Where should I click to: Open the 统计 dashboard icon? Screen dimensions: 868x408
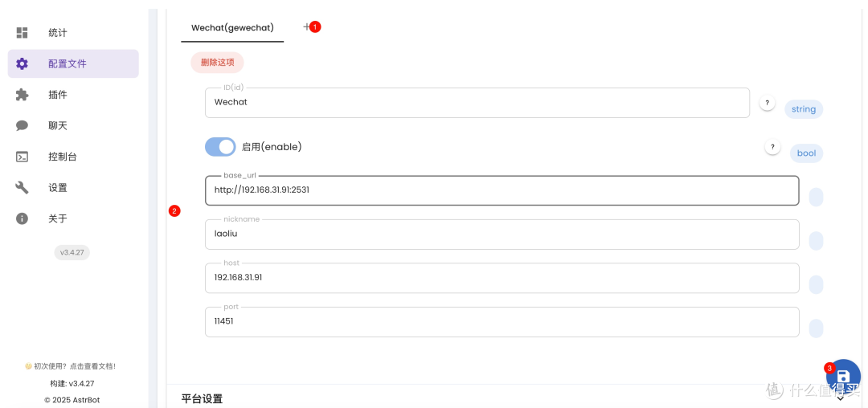tap(23, 33)
